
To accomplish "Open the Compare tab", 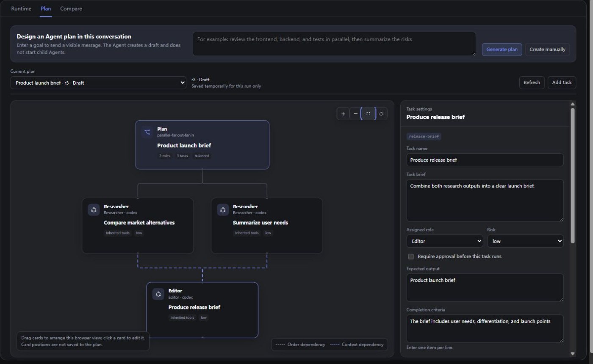I will 71,8.
